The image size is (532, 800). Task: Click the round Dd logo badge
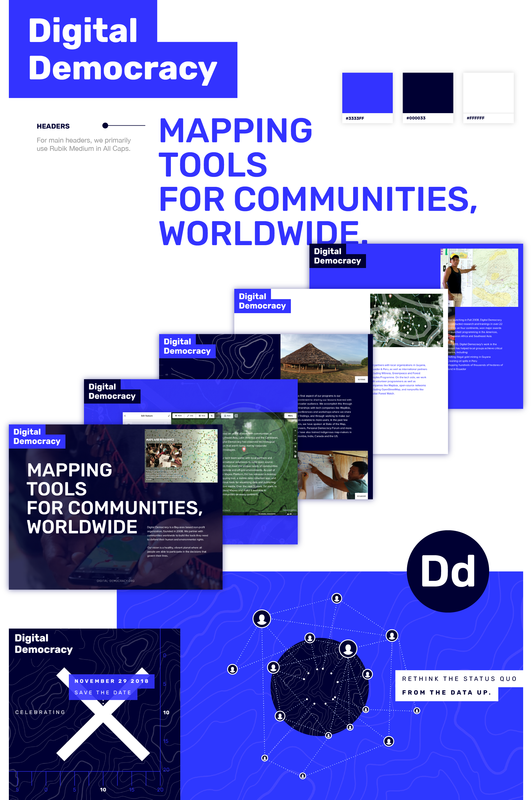click(448, 571)
